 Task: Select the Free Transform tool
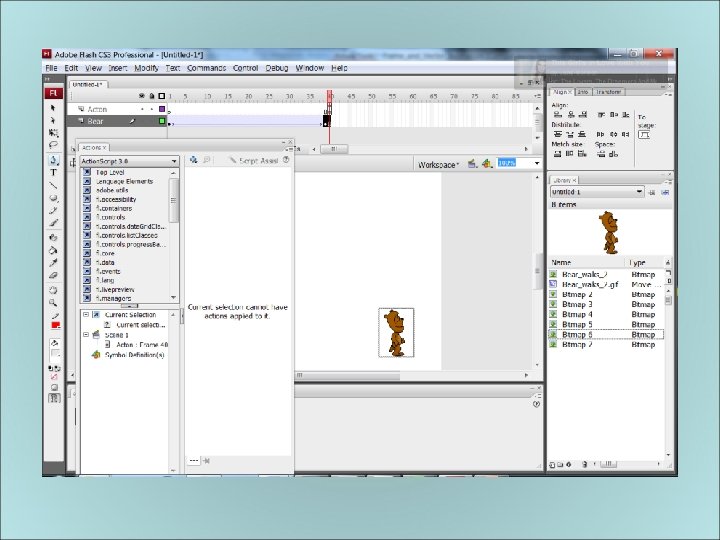pyautogui.click(x=53, y=133)
